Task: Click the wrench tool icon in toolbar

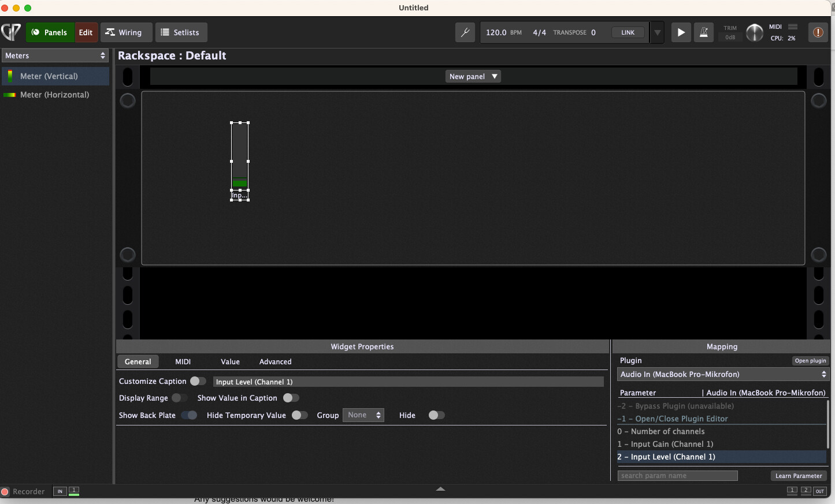Action: coord(465,32)
